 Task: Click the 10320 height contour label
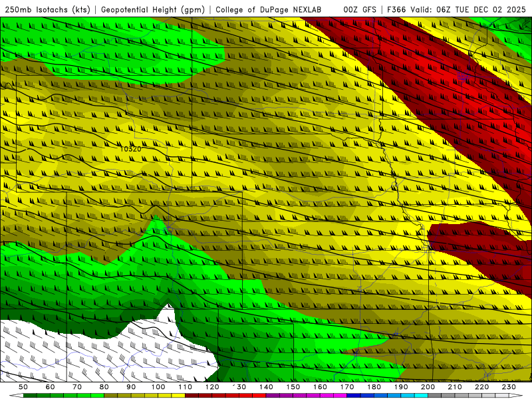coord(130,149)
